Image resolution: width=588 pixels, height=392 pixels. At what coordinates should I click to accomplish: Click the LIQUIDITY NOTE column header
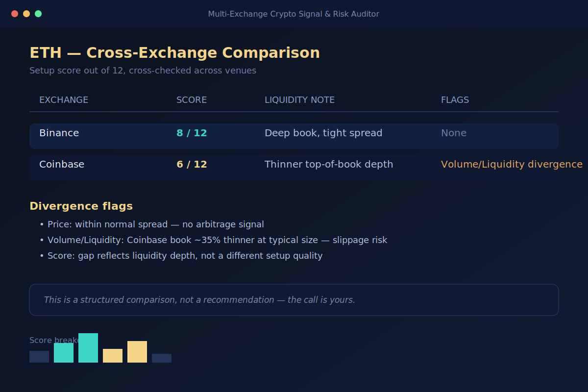point(299,100)
